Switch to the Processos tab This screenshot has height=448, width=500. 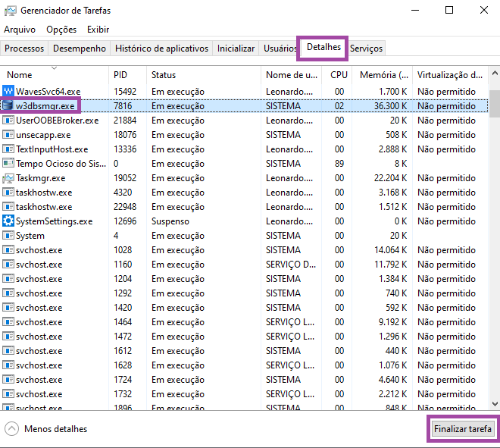24,49
